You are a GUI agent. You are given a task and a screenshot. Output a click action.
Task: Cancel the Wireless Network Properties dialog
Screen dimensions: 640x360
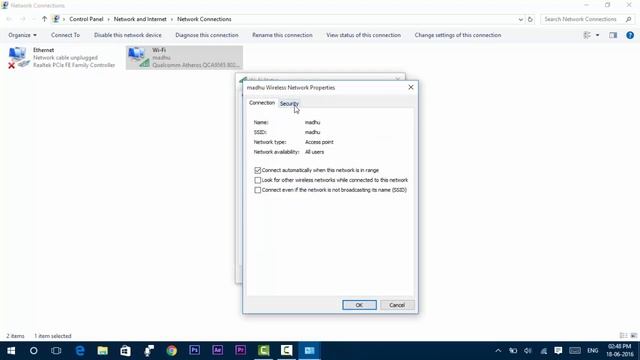coord(397,305)
